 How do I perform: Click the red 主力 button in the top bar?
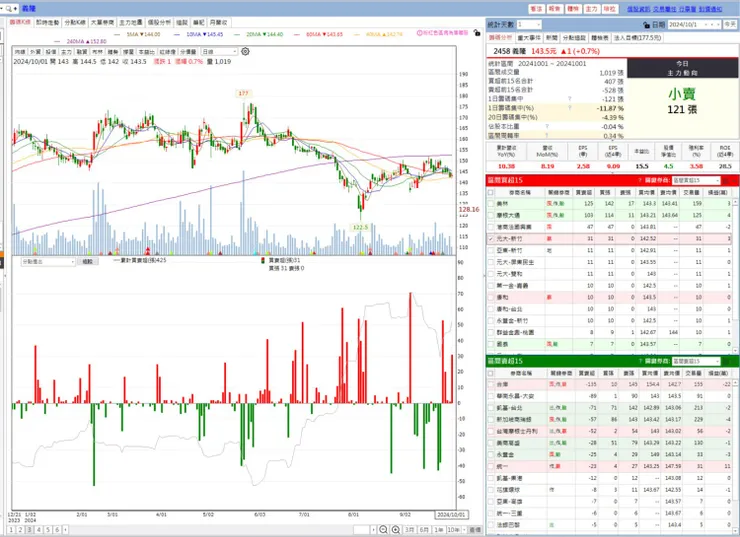pyautogui.click(x=591, y=9)
